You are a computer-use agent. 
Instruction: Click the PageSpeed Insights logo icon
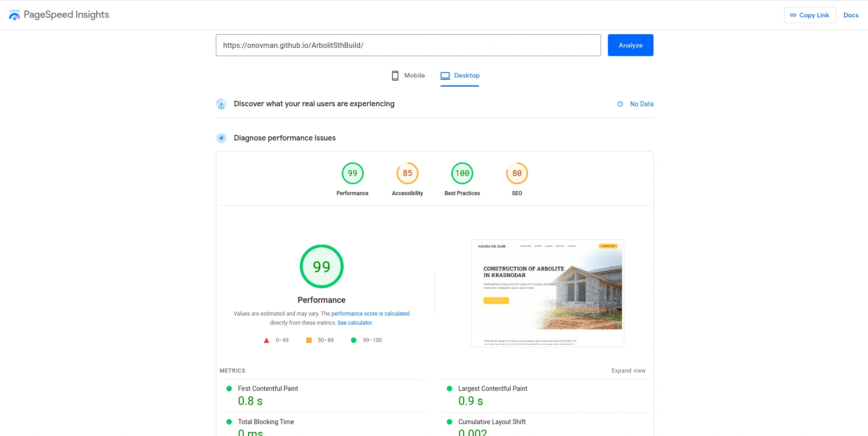pos(15,15)
